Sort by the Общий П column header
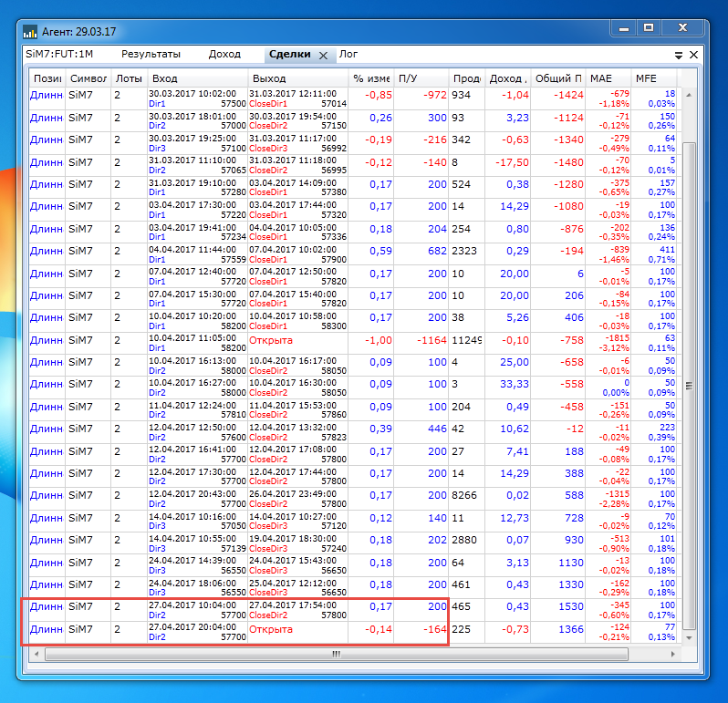The height and width of the screenshot is (703, 728). click(x=557, y=78)
